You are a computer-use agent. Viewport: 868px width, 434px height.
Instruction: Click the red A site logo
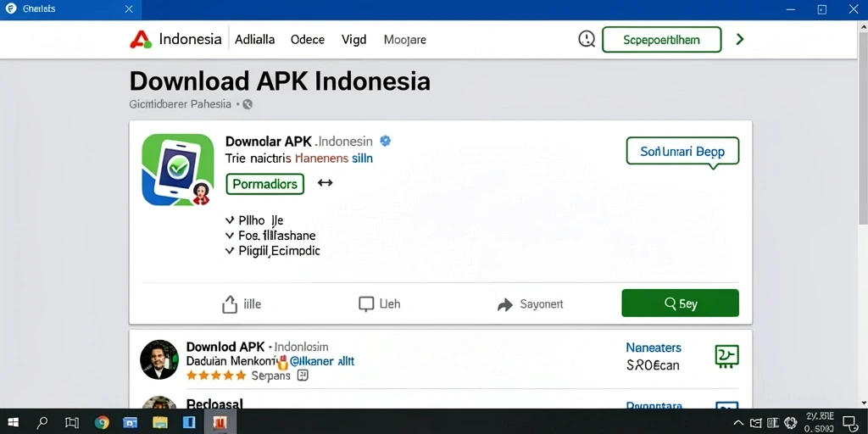click(x=141, y=39)
